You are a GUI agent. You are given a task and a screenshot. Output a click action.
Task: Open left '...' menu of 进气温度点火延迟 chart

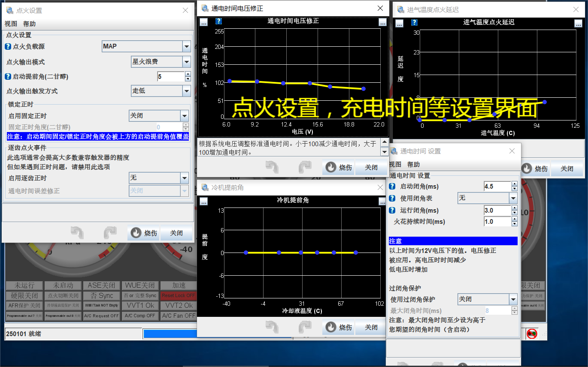[399, 23]
